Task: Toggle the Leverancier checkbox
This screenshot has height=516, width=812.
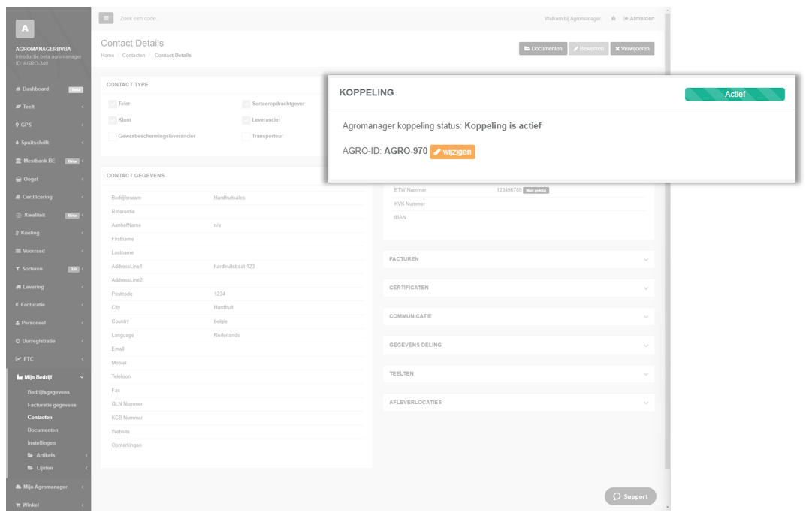Action: (246, 120)
